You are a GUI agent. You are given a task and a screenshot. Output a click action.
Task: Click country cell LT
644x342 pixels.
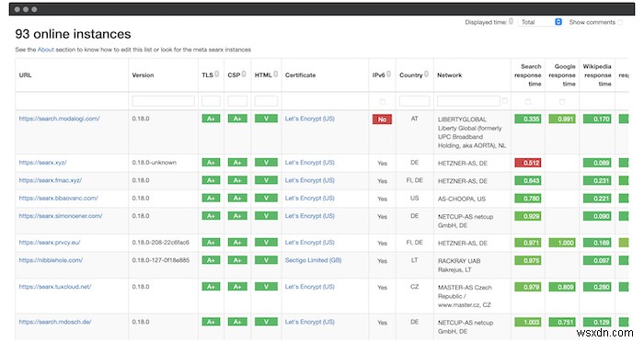[x=414, y=260]
